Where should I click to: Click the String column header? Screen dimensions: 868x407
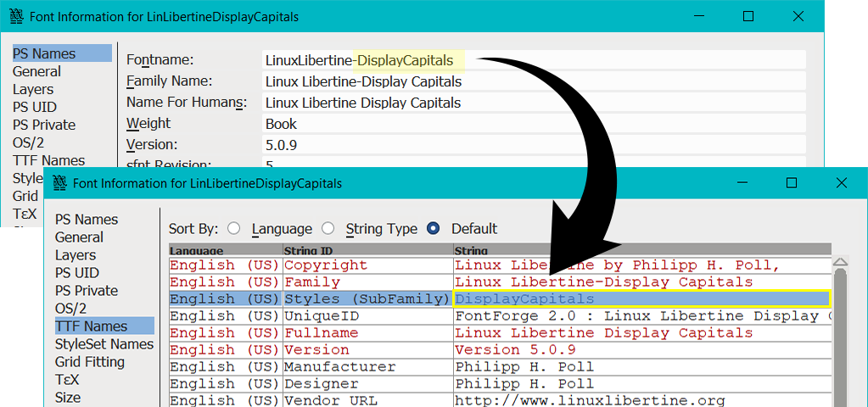pyautogui.click(x=642, y=250)
